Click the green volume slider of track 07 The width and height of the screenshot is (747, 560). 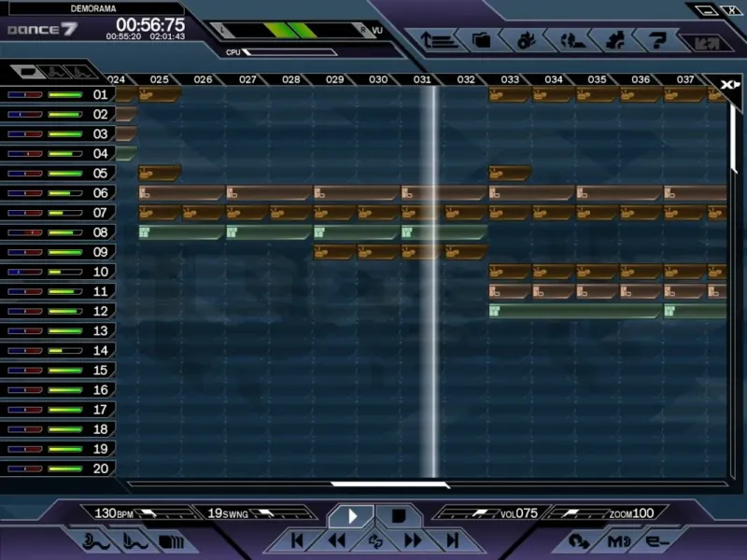[x=65, y=213]
